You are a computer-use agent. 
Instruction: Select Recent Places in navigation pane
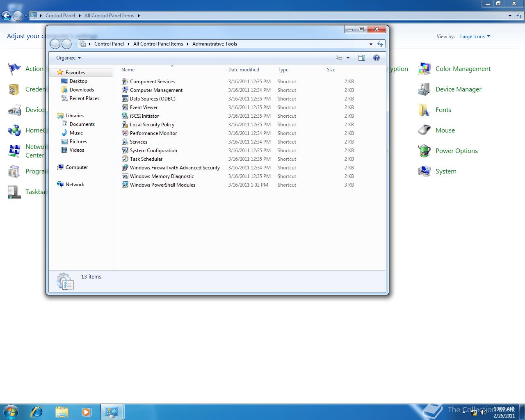pos(84,98)
